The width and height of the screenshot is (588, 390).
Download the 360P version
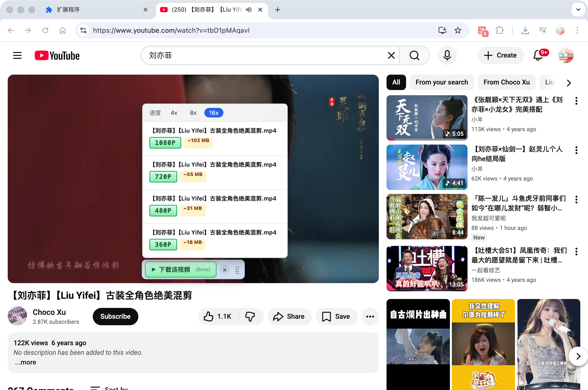(163, 245)
